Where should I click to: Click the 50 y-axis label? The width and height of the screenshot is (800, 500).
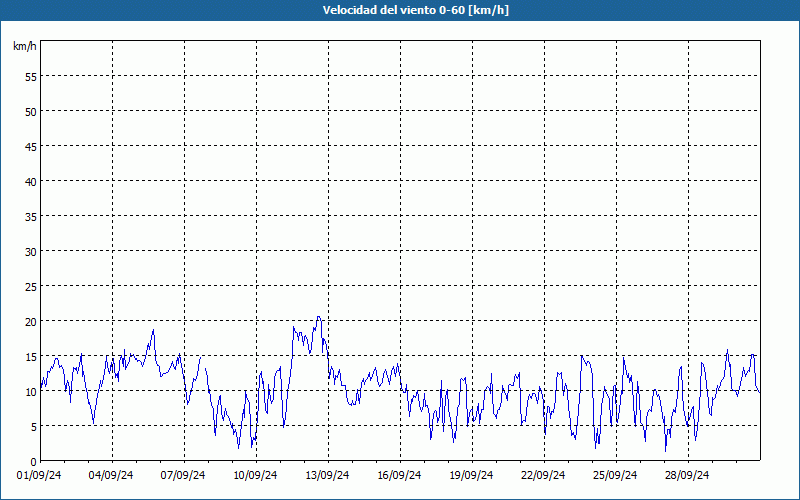(31, 112)
